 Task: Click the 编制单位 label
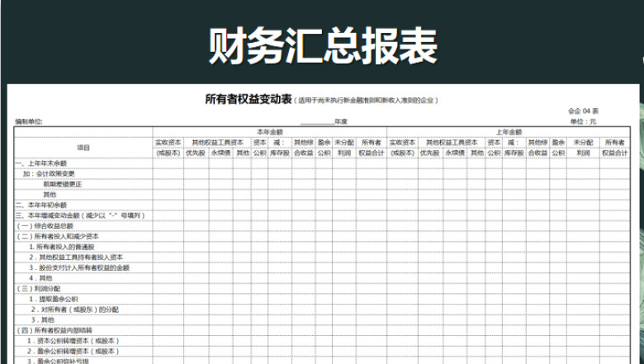29,121
